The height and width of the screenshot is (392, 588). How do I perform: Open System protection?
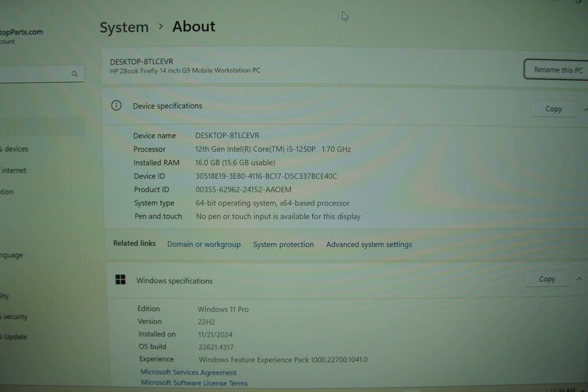point(283,244)
